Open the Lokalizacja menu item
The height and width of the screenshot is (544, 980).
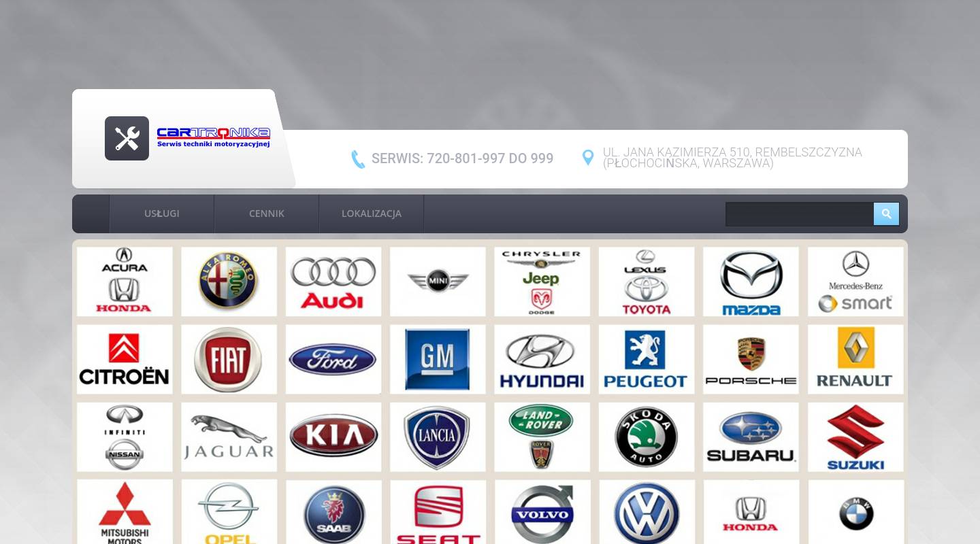pos(372,214)
